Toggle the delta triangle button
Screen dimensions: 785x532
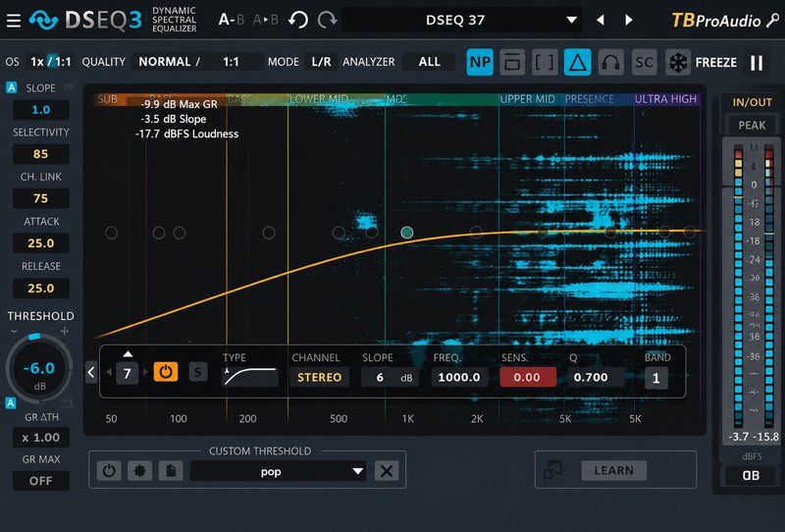tap(577, 62)
